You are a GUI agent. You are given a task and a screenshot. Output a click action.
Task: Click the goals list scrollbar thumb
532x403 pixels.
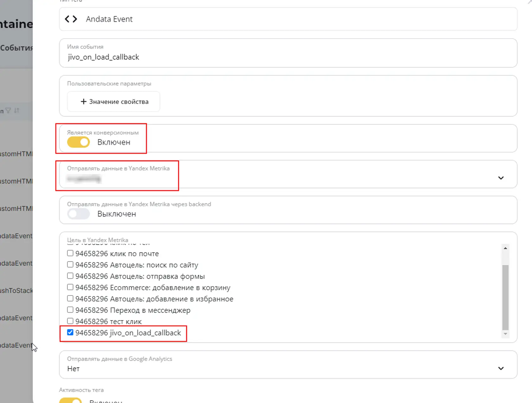[x=505, y=297]
